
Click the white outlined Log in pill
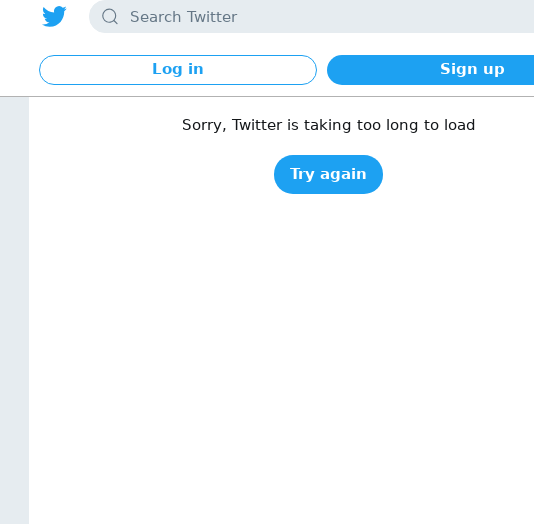click(x=178, y=70)
